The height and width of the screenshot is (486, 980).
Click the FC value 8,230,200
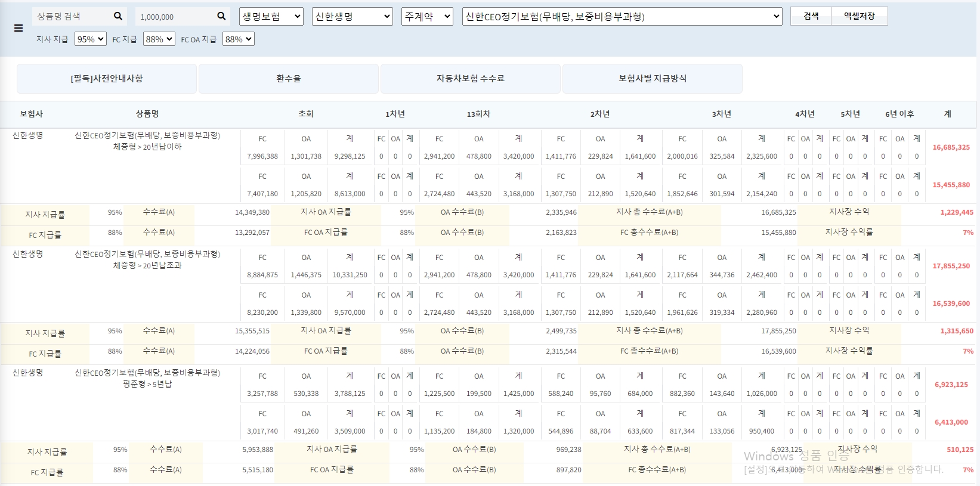[262, 312]
